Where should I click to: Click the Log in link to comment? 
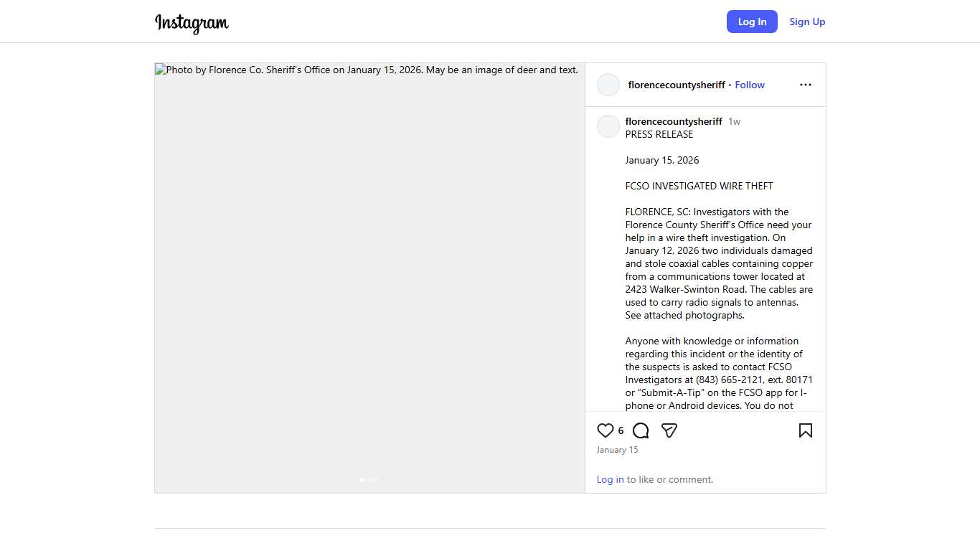pos(610,479)
